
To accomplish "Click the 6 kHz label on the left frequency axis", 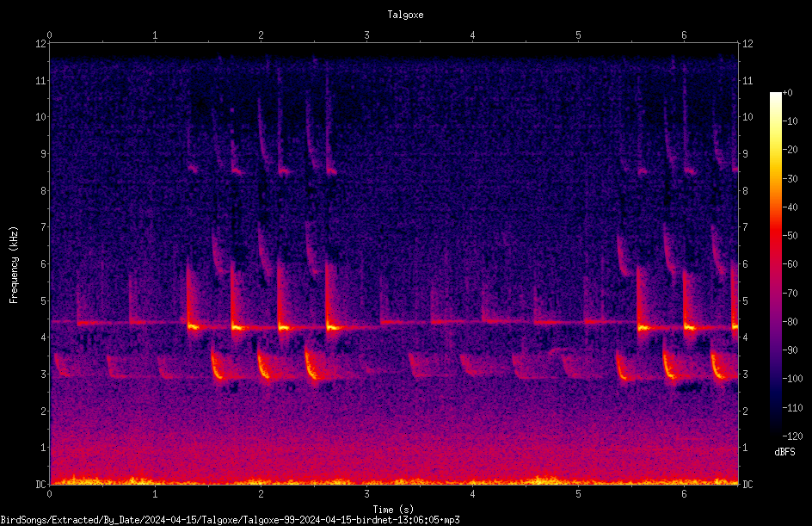I will tap(44, 263).
